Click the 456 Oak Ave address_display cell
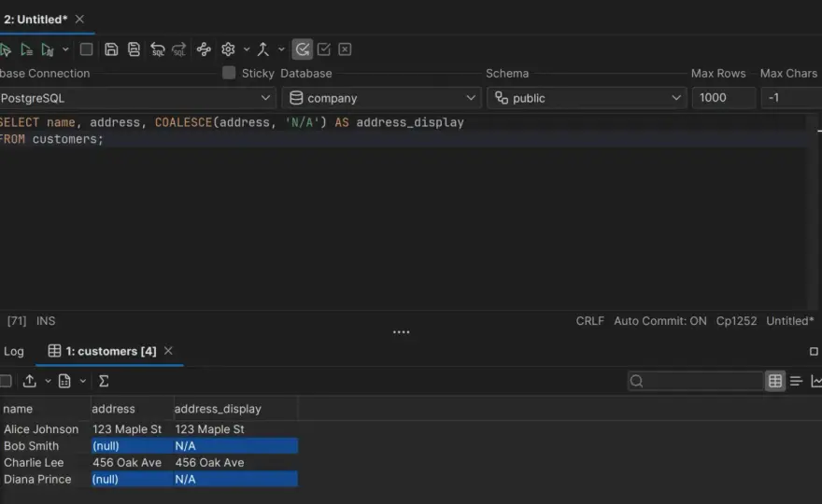 [x=236, y=463]
